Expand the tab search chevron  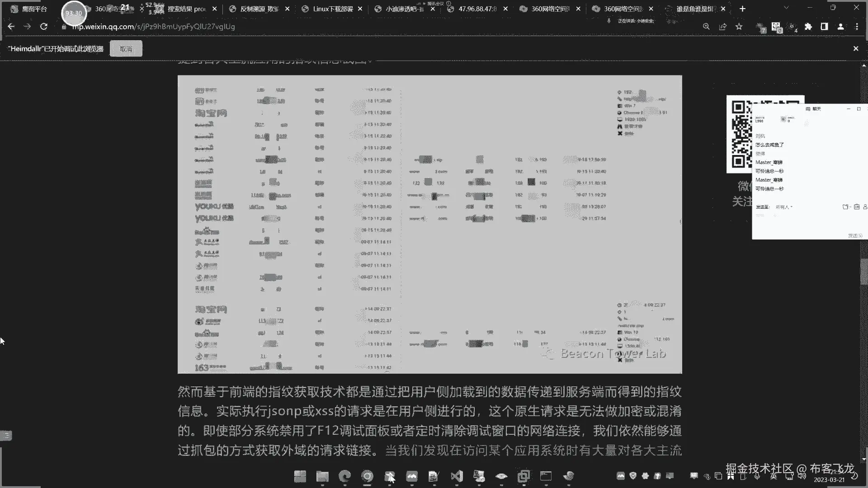coord(786,8)
